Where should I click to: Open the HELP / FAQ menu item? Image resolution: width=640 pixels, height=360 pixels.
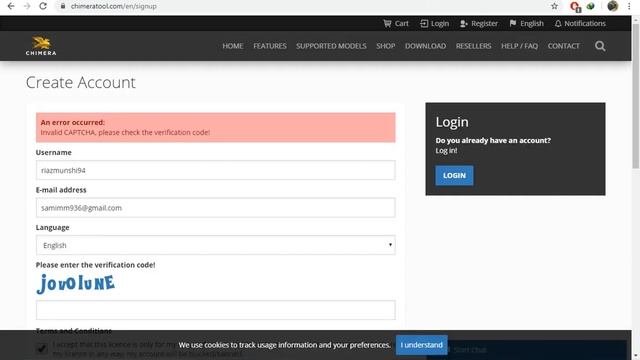[520, 46]
